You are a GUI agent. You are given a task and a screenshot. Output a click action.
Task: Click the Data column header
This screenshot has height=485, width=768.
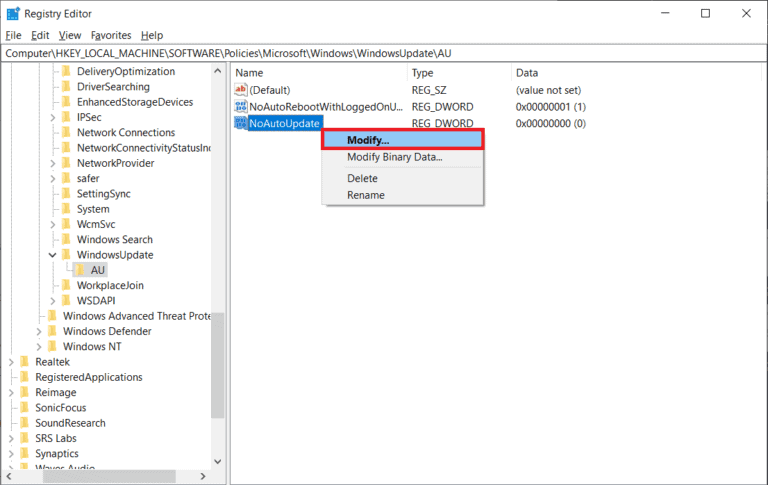coord(636,73)
